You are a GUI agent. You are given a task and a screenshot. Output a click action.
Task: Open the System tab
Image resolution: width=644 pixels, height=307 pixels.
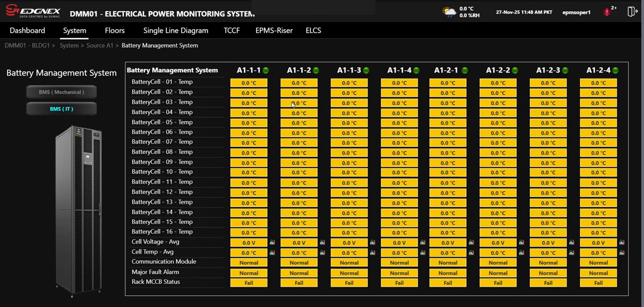pyautogui.click(x=74, y=31)
